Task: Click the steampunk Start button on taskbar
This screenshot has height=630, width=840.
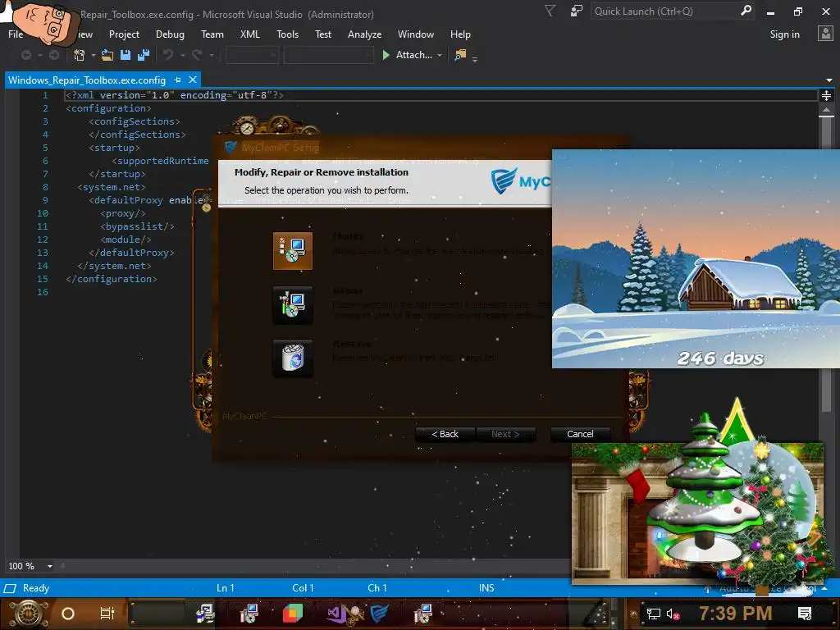Action: 29,614
